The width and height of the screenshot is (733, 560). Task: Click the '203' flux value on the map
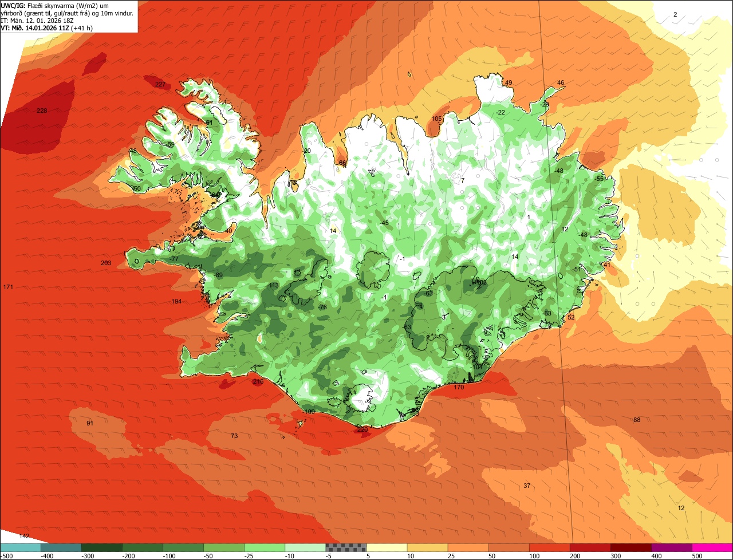[105, 263]
